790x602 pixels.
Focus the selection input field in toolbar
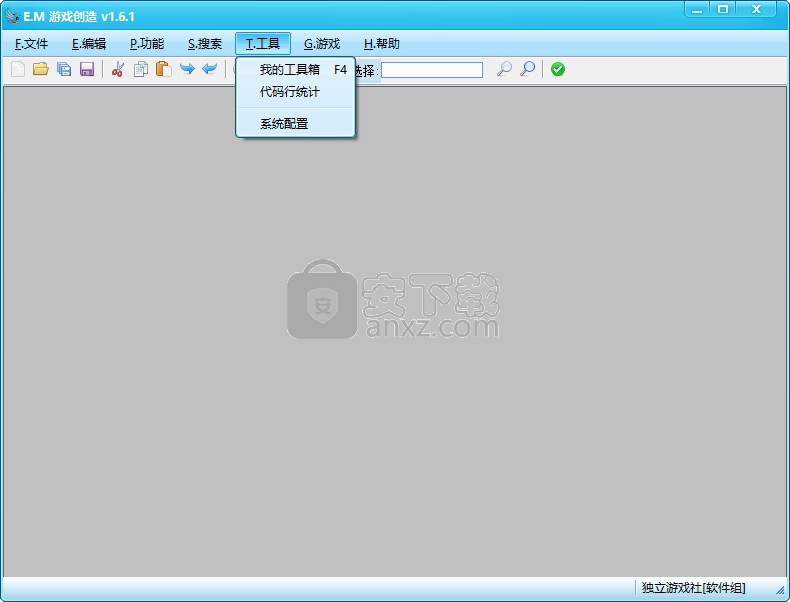point(432,70)
